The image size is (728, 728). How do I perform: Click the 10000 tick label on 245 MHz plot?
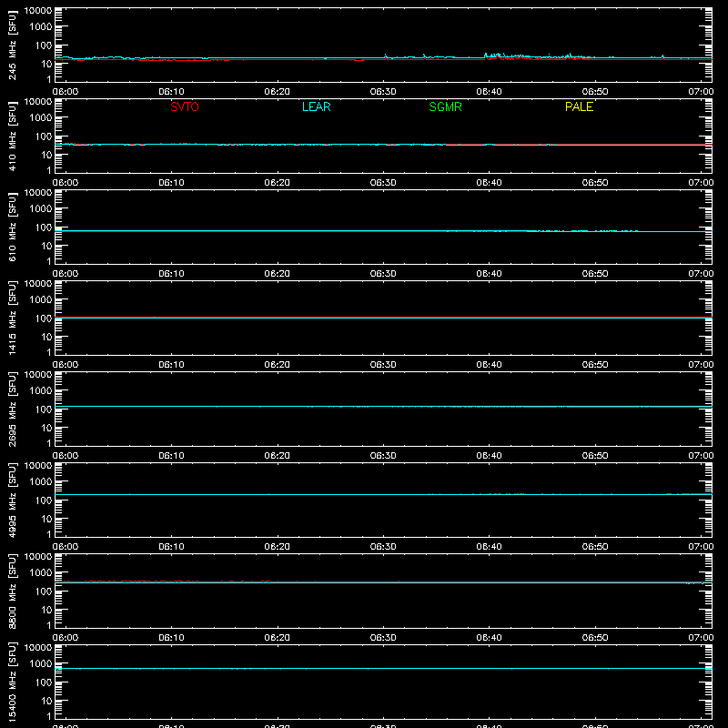pos(38,11)
